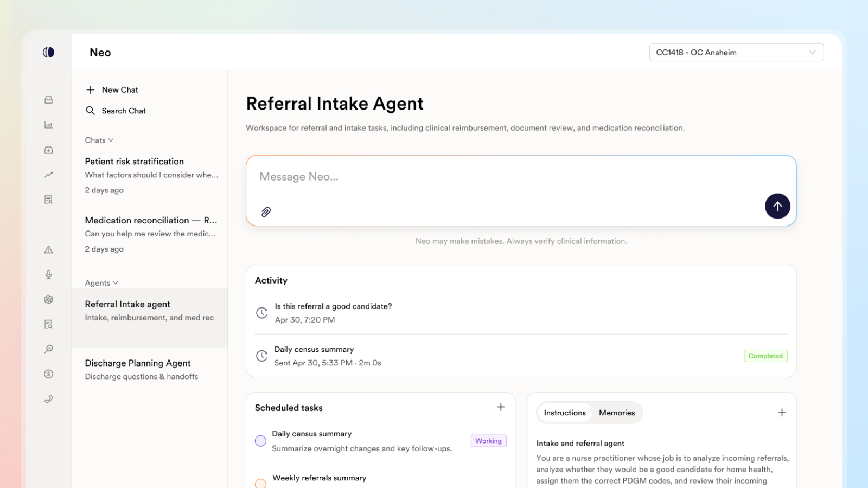Click the dollar sign billing icon
Viewport: 868px width, 488px height.
[x=49, y=374]
